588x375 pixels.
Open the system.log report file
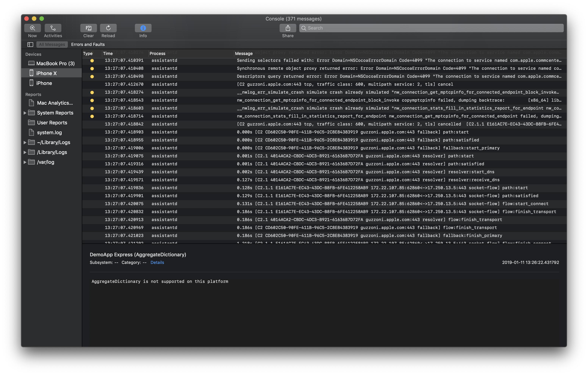(x=49, y=133)
